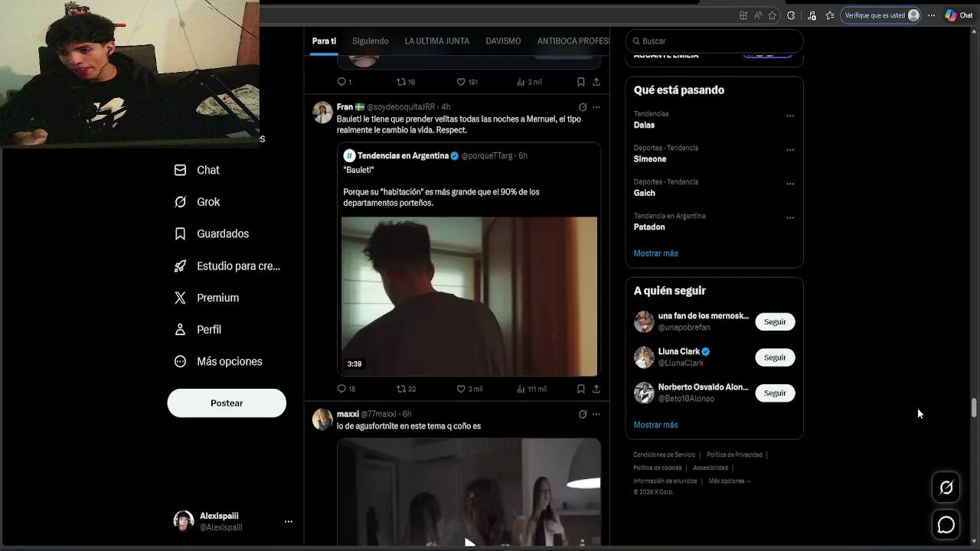Follow Norberto Osvaldo Alonso
Viewport: 980px width, 551px height.
[775, 393]
